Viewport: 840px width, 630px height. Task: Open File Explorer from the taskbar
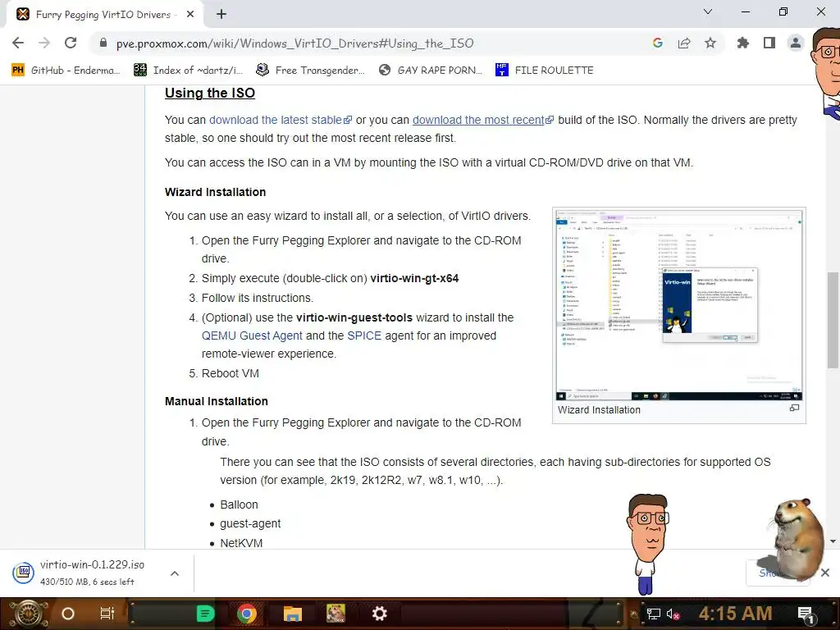[x=293, y=614]
